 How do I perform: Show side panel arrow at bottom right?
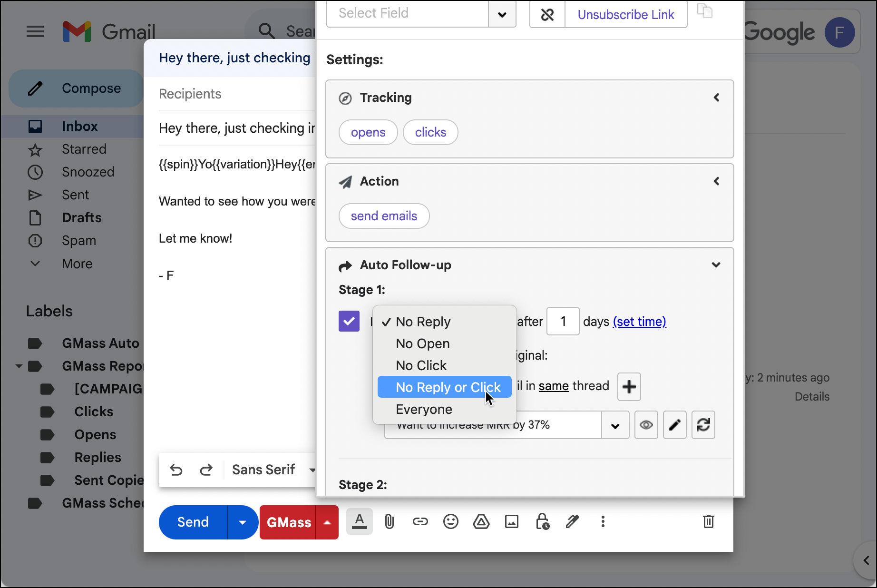(x=866, y=560)
